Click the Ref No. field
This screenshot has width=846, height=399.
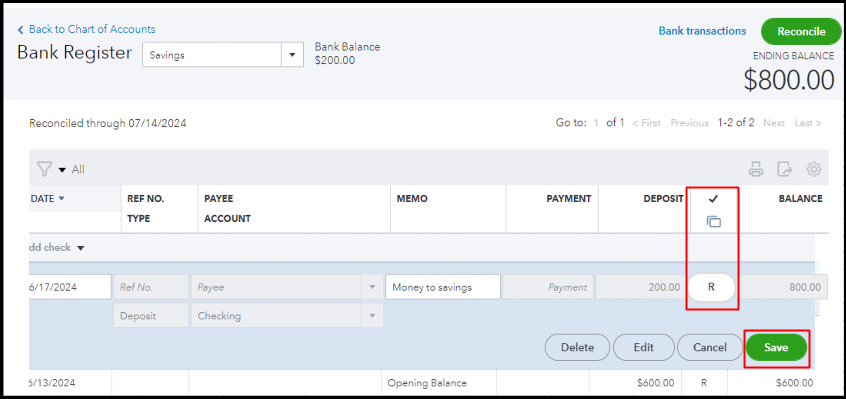151,287
